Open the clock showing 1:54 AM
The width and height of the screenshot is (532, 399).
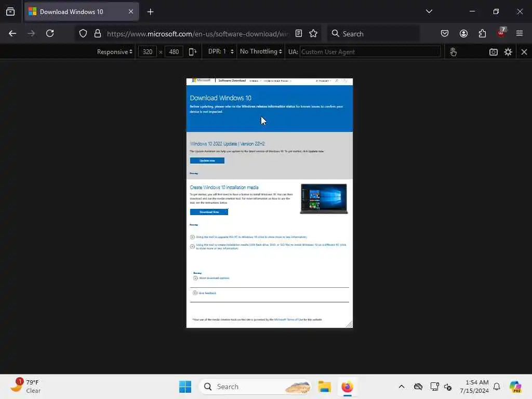474,387
